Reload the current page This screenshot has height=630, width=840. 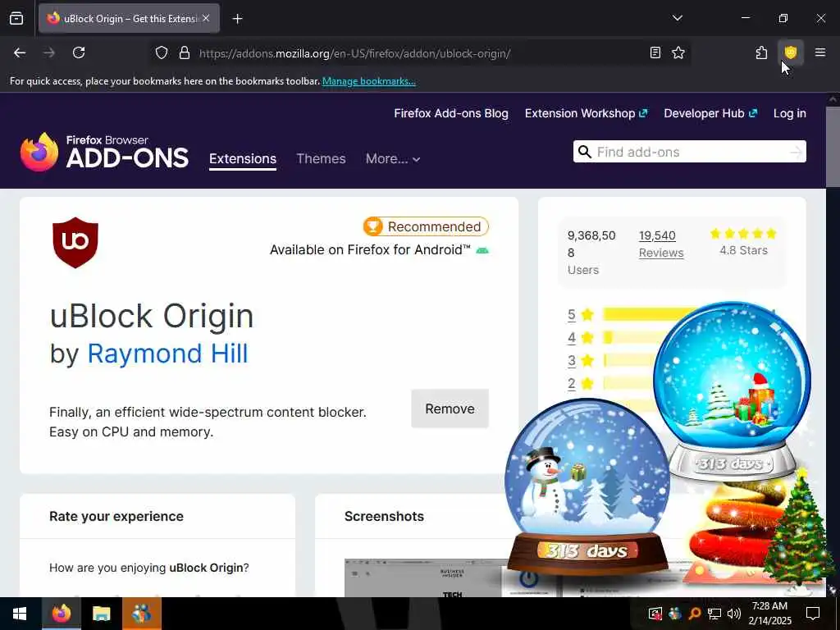click(x=79, y=52)
